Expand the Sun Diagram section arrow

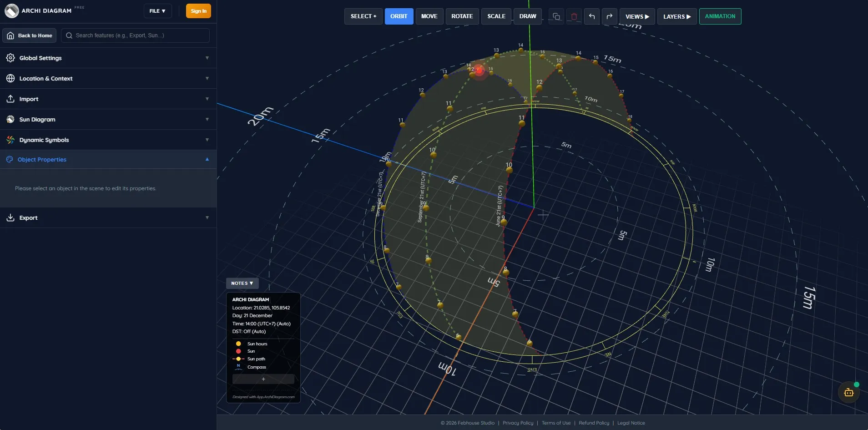(x=207, y=119)
